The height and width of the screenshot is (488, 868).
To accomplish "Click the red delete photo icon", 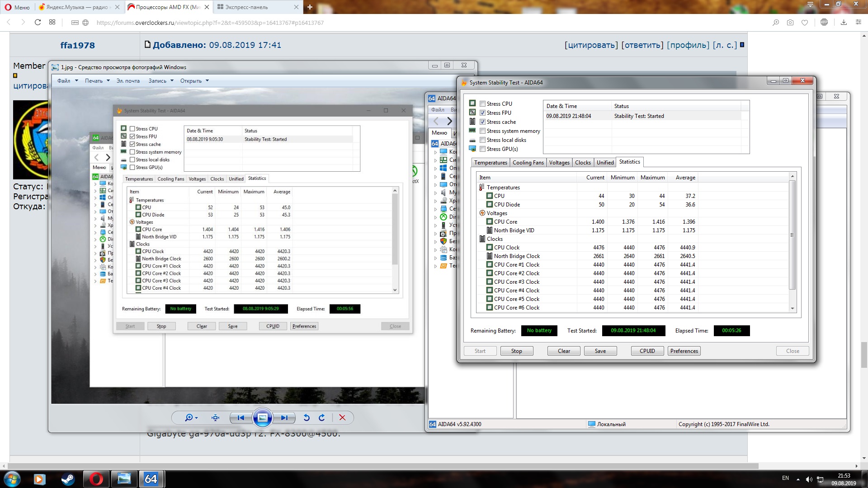I will point(342,418).
